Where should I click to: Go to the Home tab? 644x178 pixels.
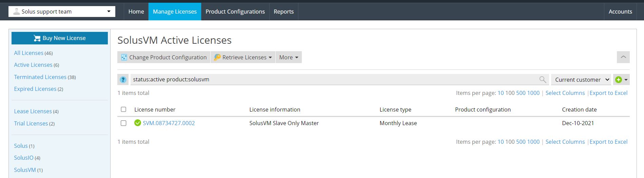click(136, 12)
